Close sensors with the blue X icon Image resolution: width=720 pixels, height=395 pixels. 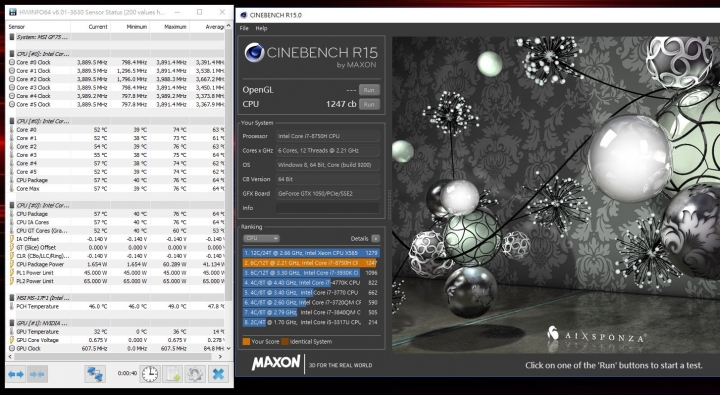(x=218, y=374)
